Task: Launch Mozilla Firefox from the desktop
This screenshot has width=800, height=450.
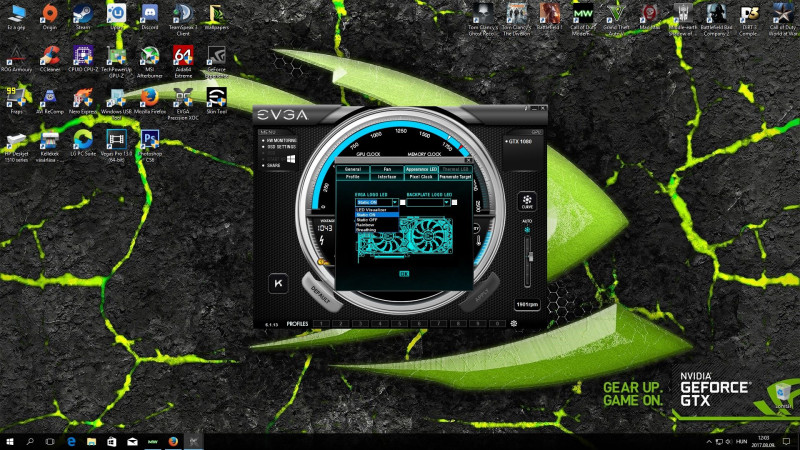Action: click(149, 101)
